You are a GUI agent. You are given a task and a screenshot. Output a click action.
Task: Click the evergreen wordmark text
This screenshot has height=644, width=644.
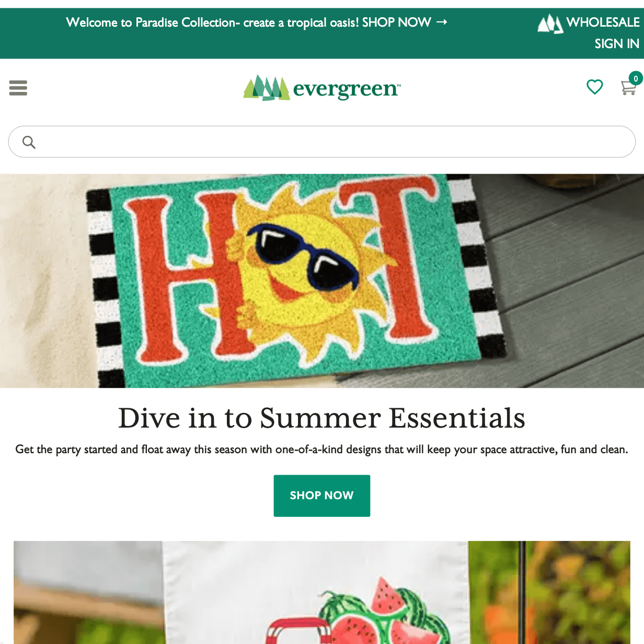(347, 89)
